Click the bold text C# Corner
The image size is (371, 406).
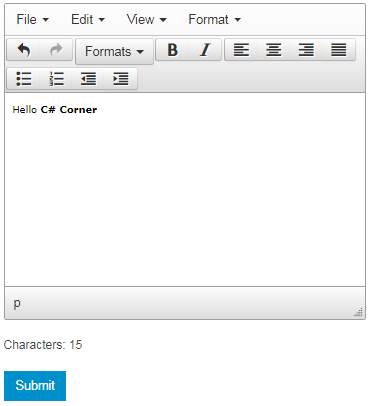pyautogui.click(x=69, y=110)
